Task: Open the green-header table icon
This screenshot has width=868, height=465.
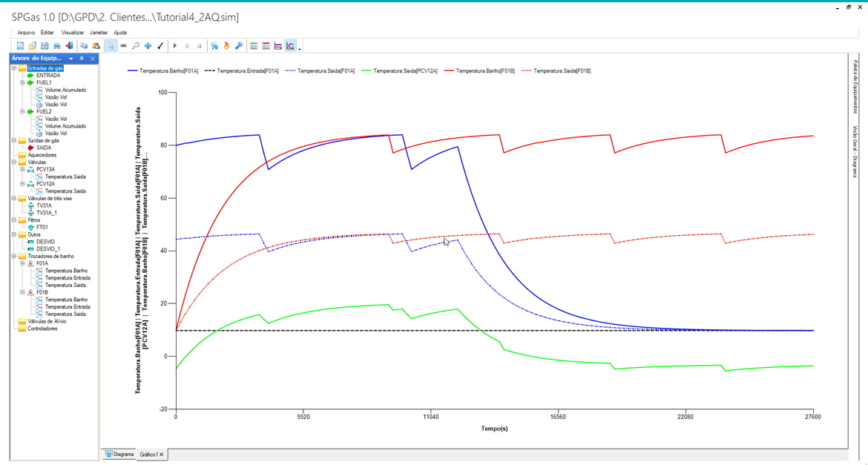Action: pyautogui.click(x=254, y=46)
